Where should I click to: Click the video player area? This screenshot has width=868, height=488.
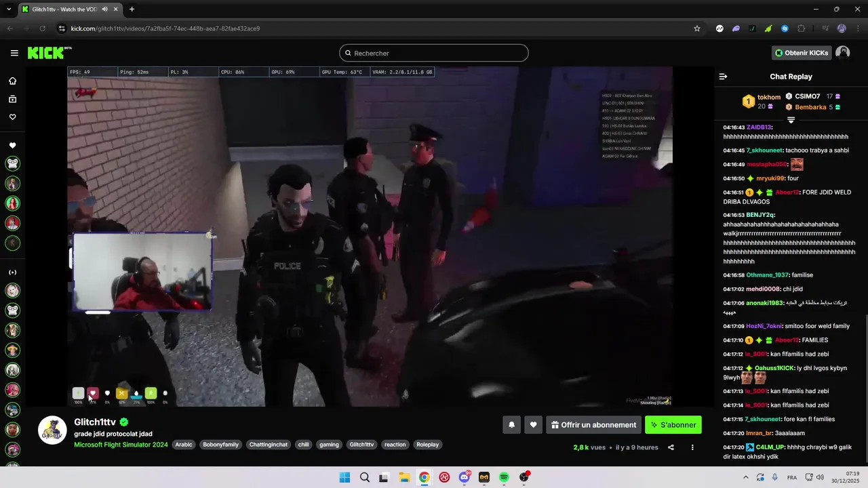coord(370,237)
